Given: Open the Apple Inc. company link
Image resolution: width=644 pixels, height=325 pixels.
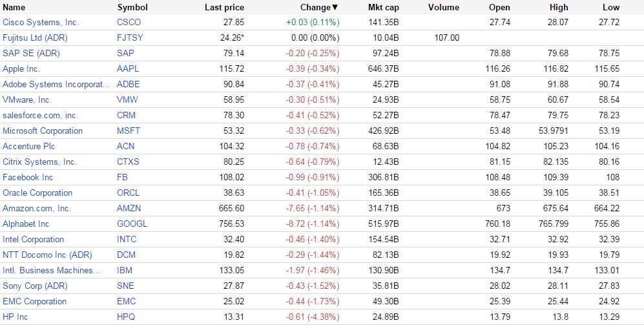Looking at the screenshot, I should pyautogui.click(x=21, y=68).
